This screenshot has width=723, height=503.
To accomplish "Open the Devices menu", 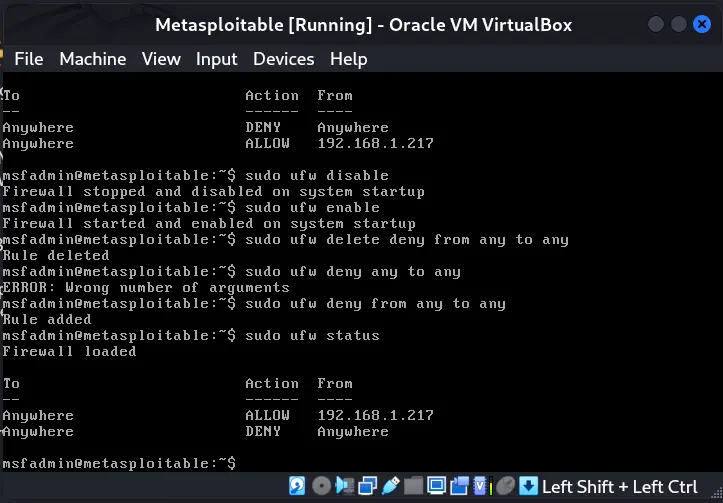I will [x=284, y=59].
